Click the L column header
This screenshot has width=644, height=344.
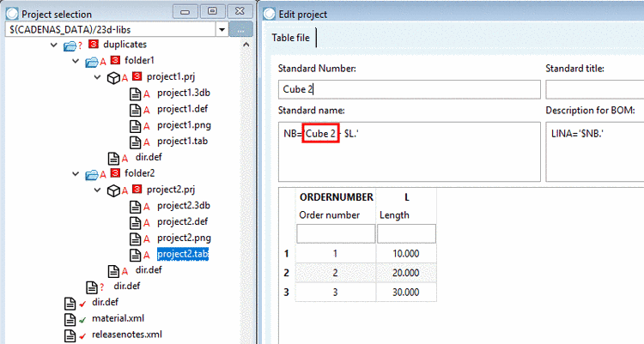coord(407,197)
